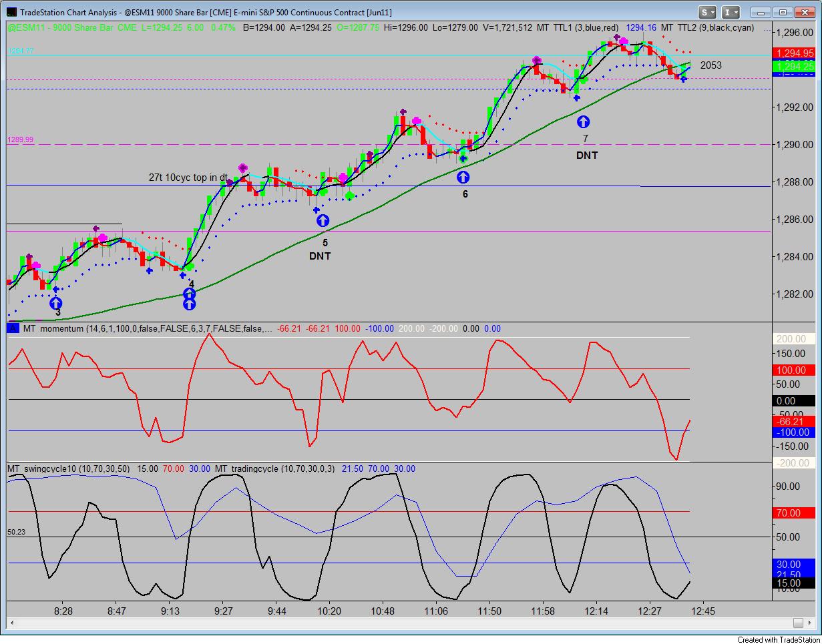Viewport: 822px width, 644px height.
Task: Select the '27t 10cyc top in dt' annotation
Action: (188, 178)
